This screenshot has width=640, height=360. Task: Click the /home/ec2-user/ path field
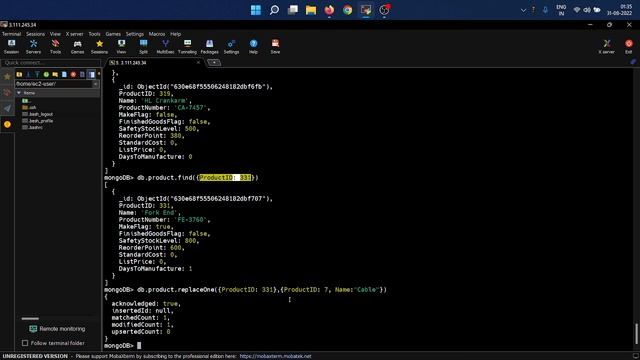click(53, 84)
